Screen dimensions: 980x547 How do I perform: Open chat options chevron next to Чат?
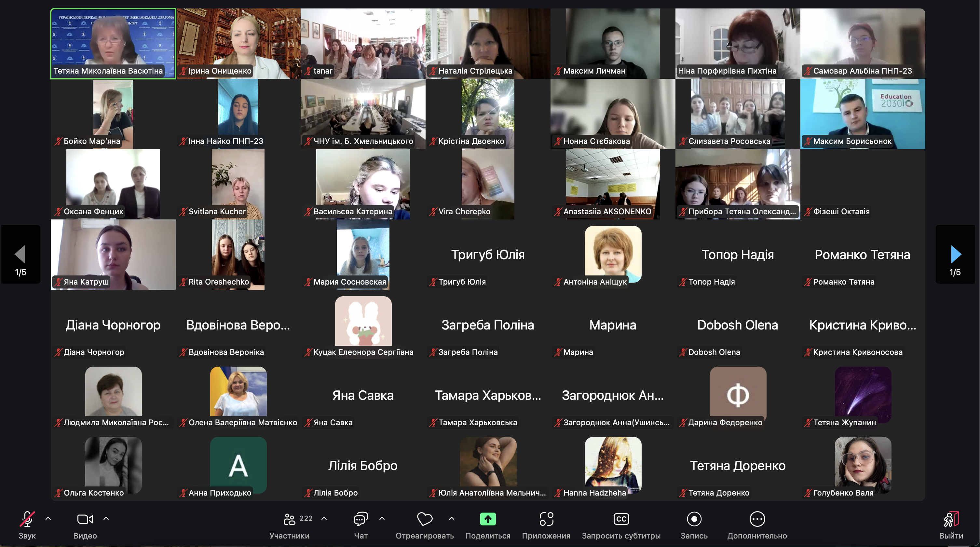coord(382,518)
